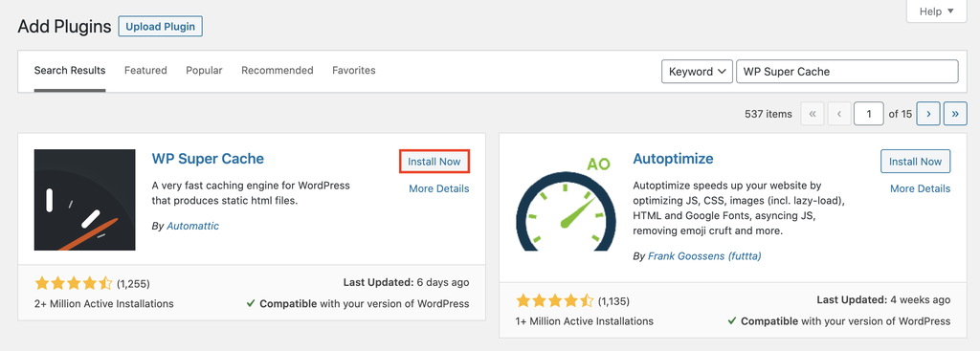Click the current page number field

point(869,114)
